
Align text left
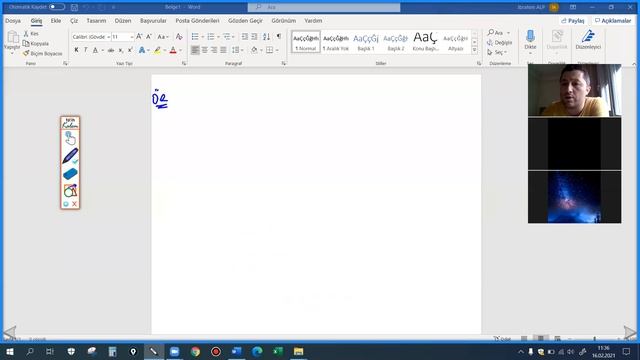[x=195, y=50]
